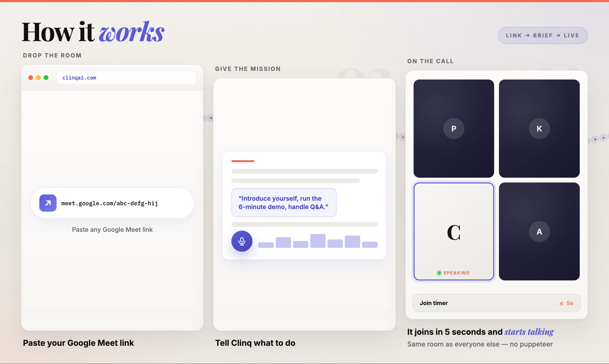Click the clinqai.com address bar
Screen dimensions: 609x364
coord(126,78)
